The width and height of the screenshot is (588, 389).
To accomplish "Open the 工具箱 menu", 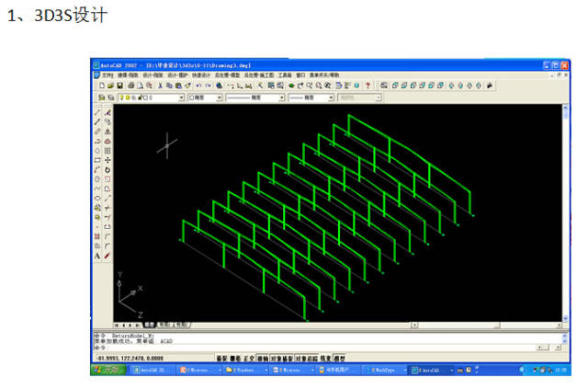I will (285, 75).
